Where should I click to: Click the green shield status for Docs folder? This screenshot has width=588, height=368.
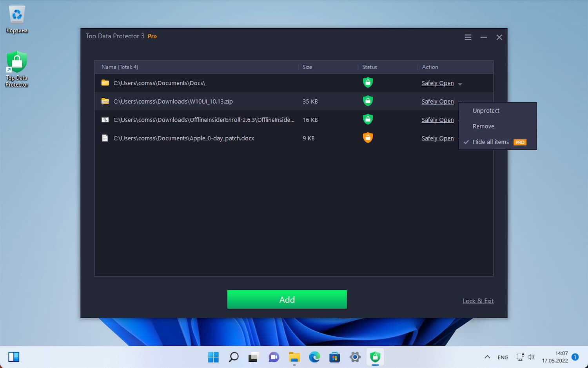tap(368, 82)
